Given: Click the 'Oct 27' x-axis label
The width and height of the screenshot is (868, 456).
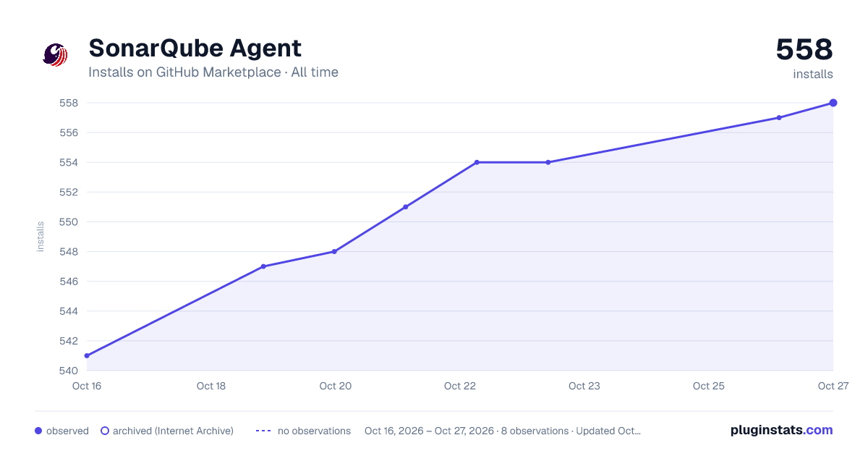Looking at the screenshot, I should 833,386.
